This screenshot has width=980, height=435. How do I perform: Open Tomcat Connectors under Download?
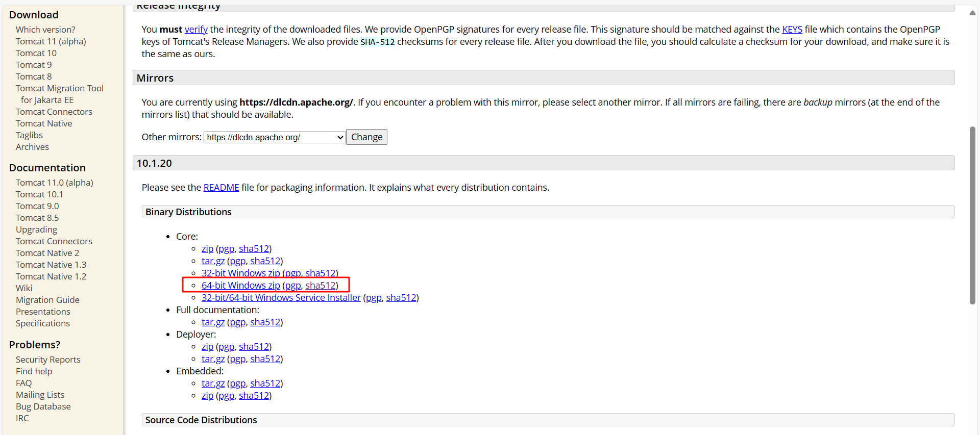click(x=54, y=112)
